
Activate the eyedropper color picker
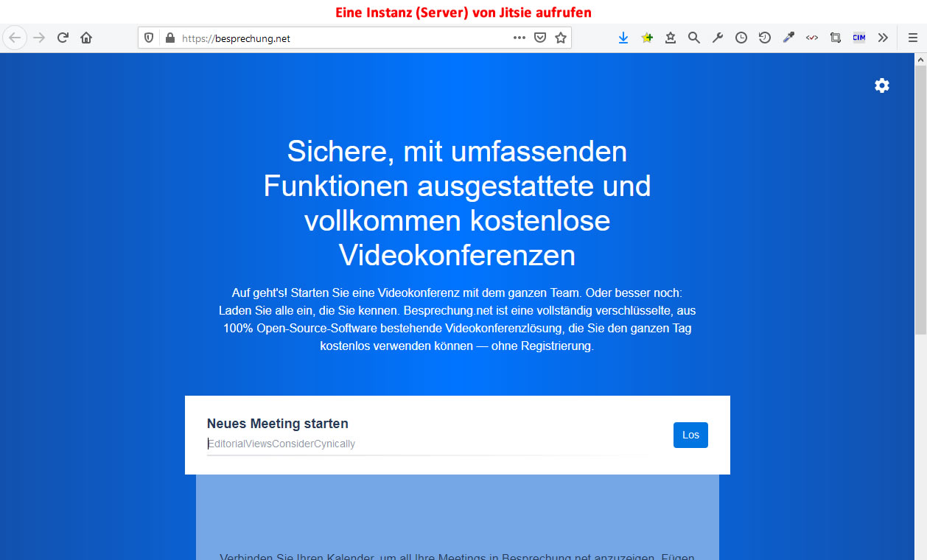[788, 38]
